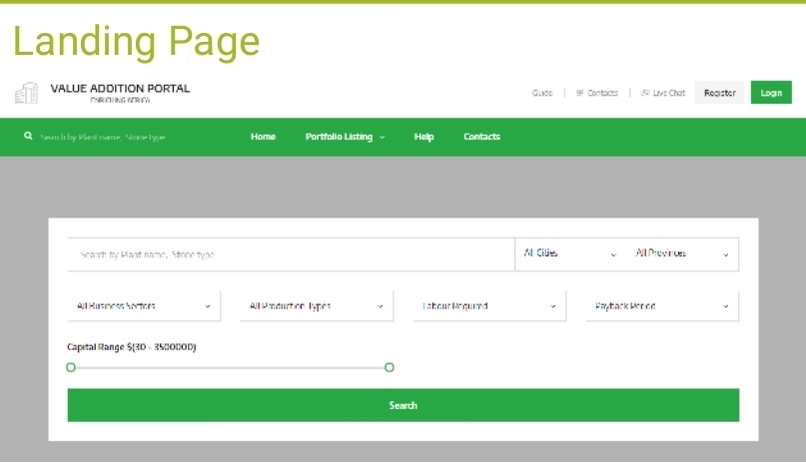
Task: Click the minimum capital range slider handle
Action: [x=71, y=367]
